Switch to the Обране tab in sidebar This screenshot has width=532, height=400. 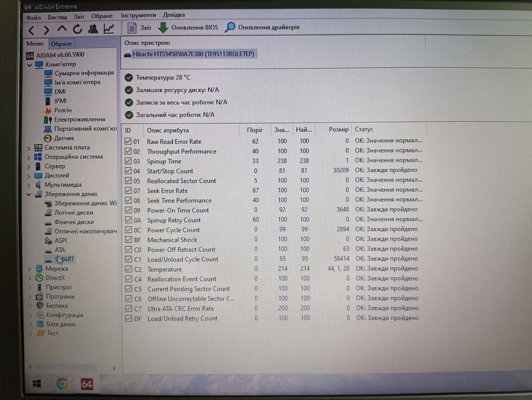coord(61,44)
